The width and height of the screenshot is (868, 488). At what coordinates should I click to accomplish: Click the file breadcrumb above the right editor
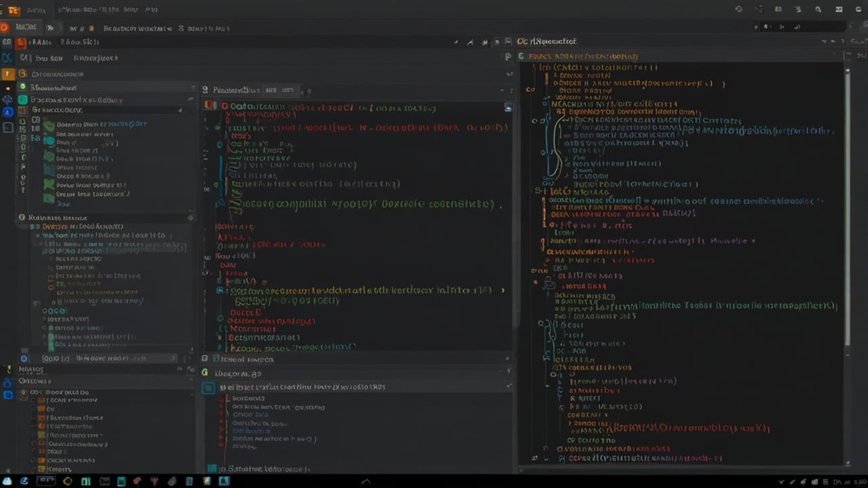click(576, 56)
